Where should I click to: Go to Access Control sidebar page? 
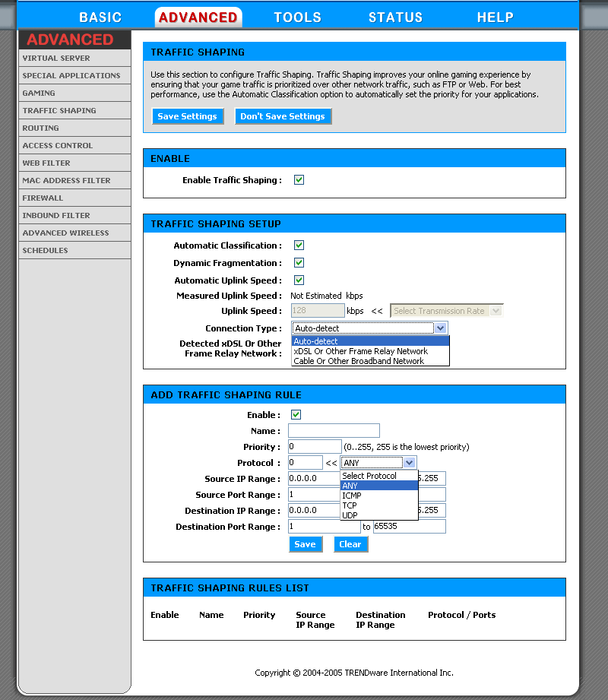point(74,145)
